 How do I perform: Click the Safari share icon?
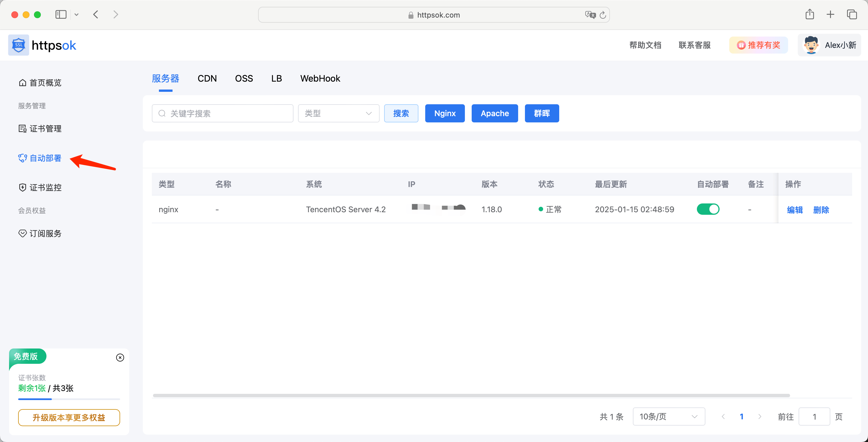(810, 14)
